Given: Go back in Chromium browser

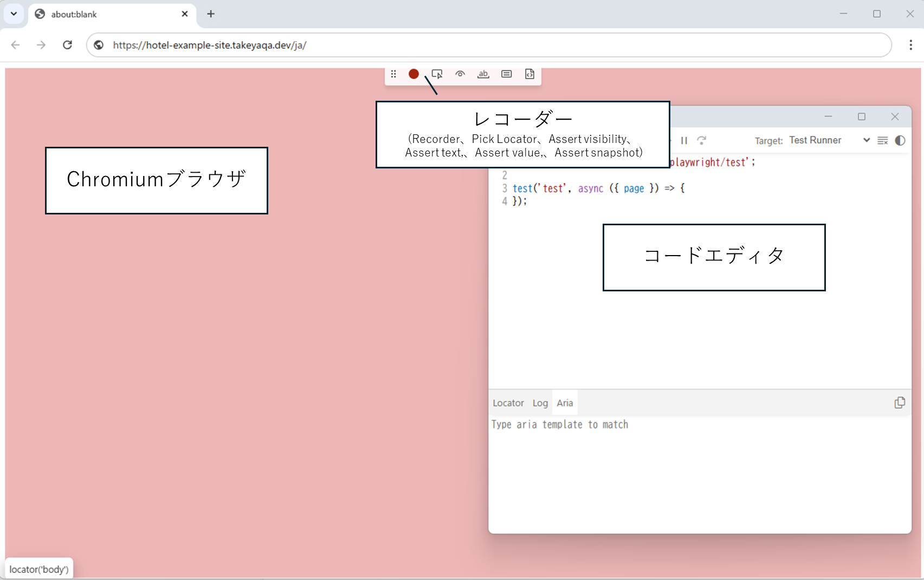Looking at the screenshot, I should pos(16,45).
